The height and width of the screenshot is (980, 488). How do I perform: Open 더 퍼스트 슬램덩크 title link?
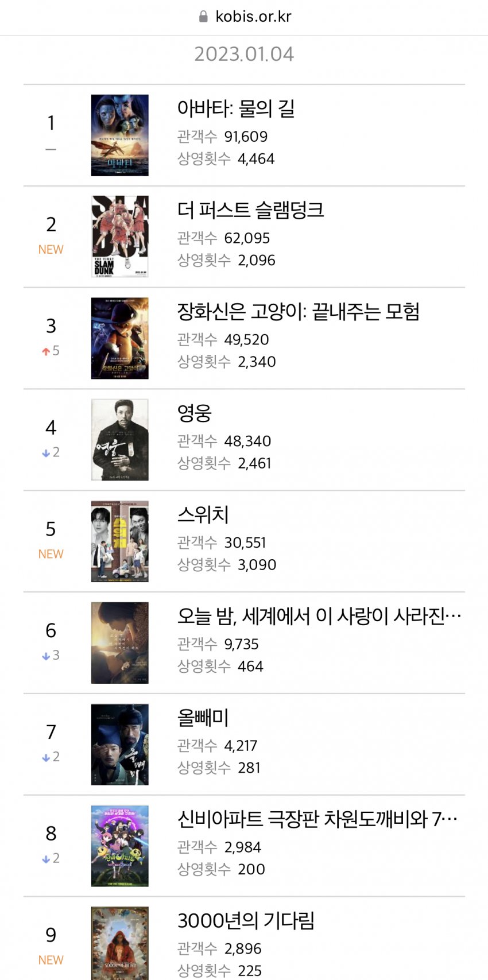250,210
